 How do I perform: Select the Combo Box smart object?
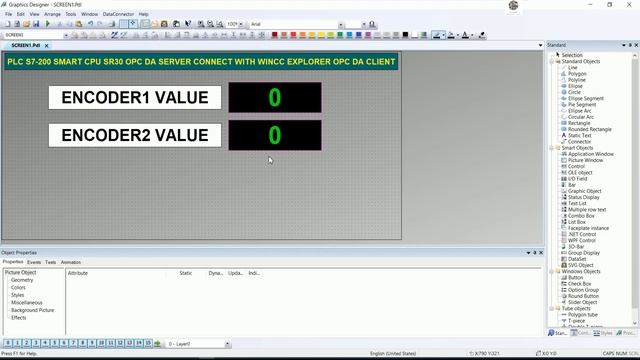581,216
